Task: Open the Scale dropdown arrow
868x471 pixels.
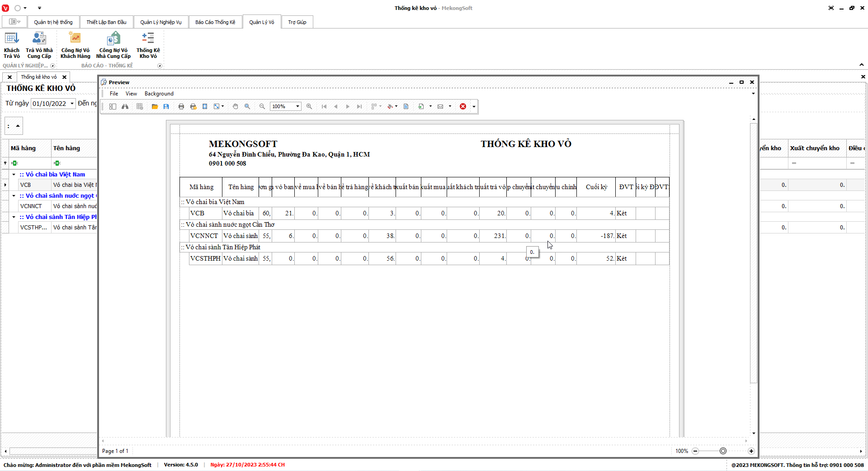Action: click(222, 106)
